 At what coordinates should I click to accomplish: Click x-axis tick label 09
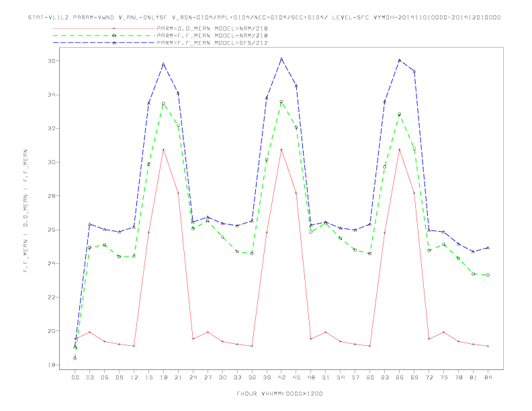tap(119, 377)
